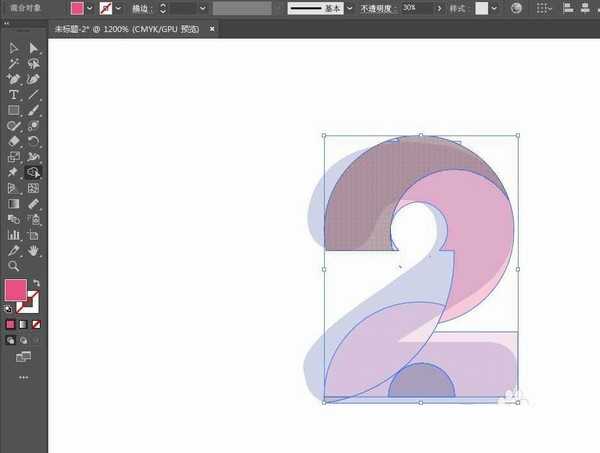Set paint mode to None
The width and height of the screenshot is (600, 453).
click(37, 325)
